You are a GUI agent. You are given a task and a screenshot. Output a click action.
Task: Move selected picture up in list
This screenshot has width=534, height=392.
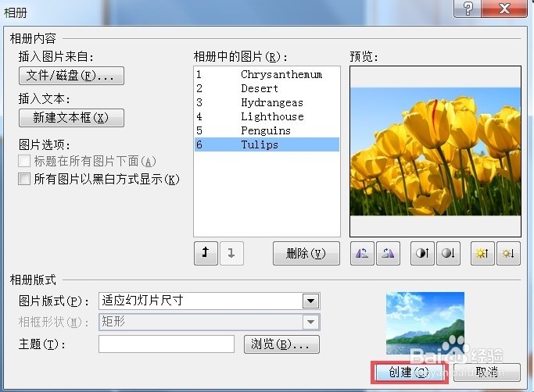pyautogui.click(x=206, y=253)
